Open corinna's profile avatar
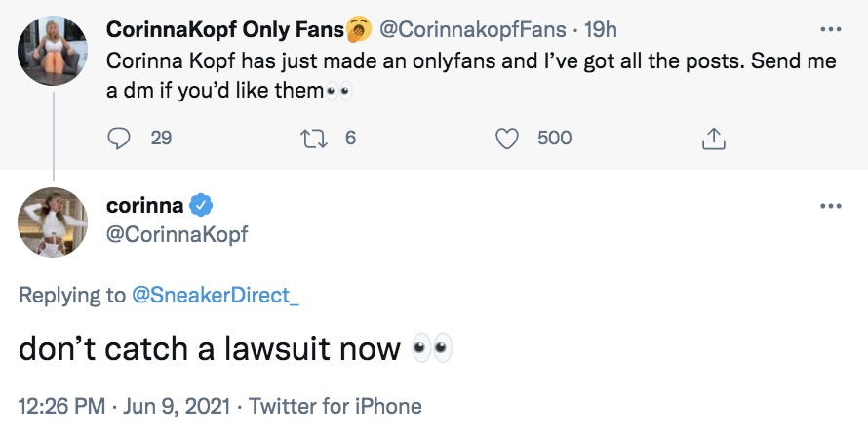This screenshot has width=868, height=443. (53, 222)
